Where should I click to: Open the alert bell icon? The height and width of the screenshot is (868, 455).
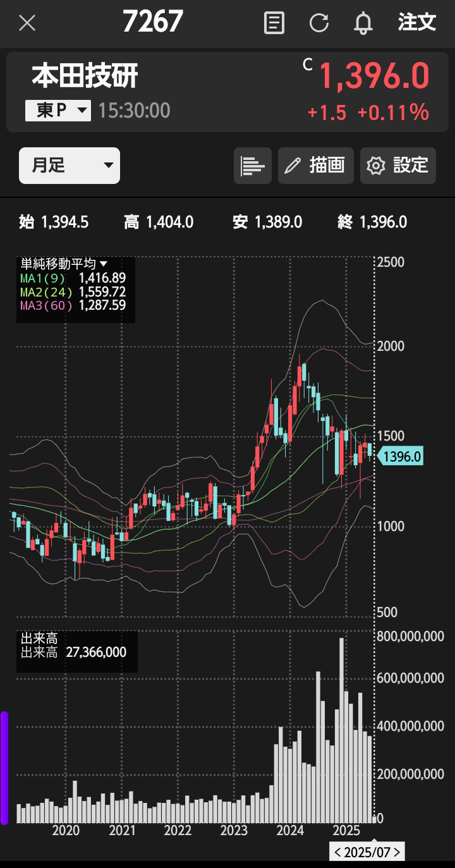coord(363,23)
